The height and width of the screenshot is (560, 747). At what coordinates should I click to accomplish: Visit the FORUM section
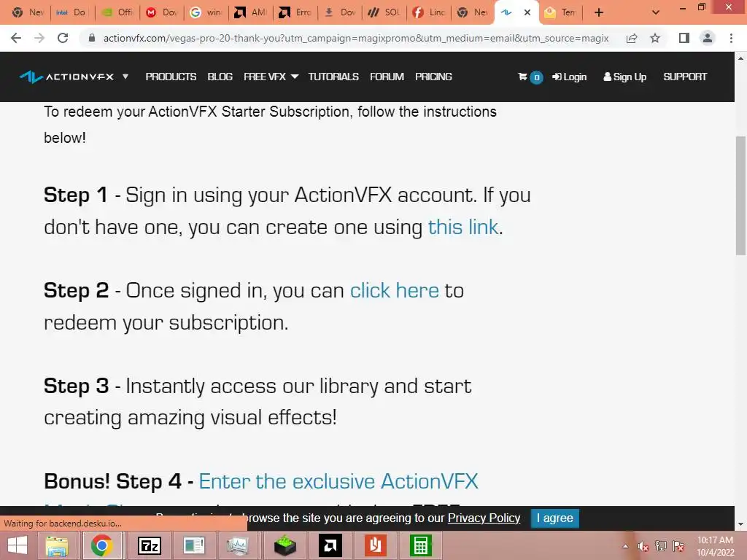(x=387, y=77)
